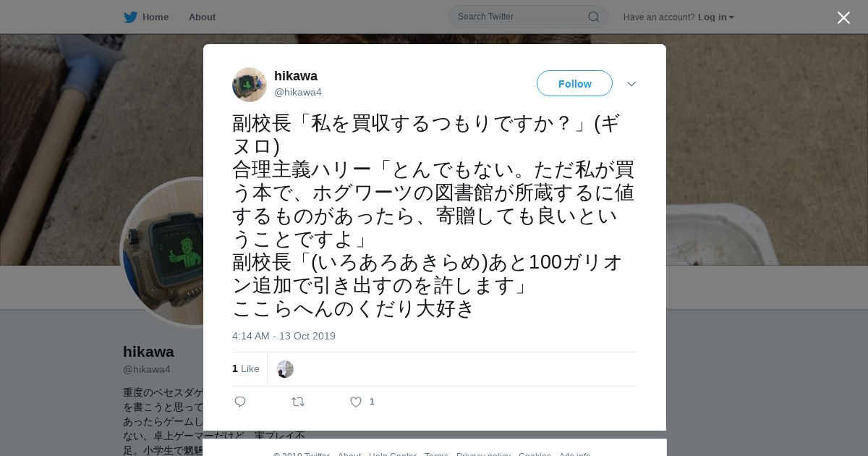
Task: Follow hikawa with the Follow button
Action: tap(574, 83)
